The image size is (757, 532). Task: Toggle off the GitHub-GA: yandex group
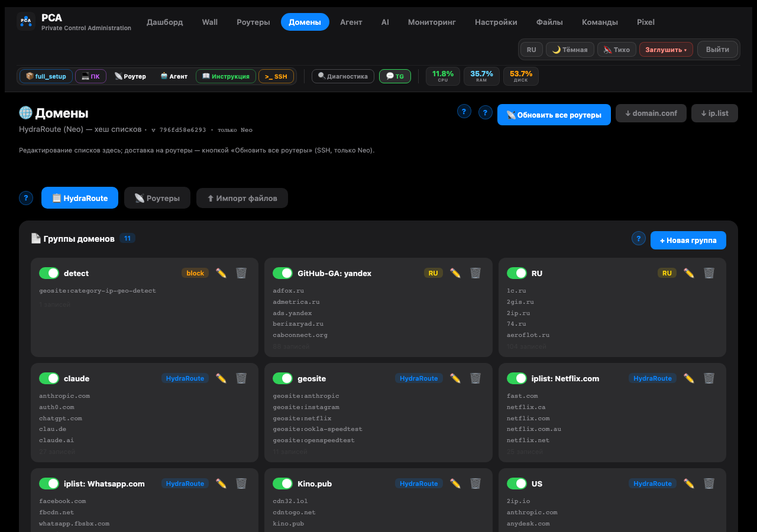pos(283,273)
